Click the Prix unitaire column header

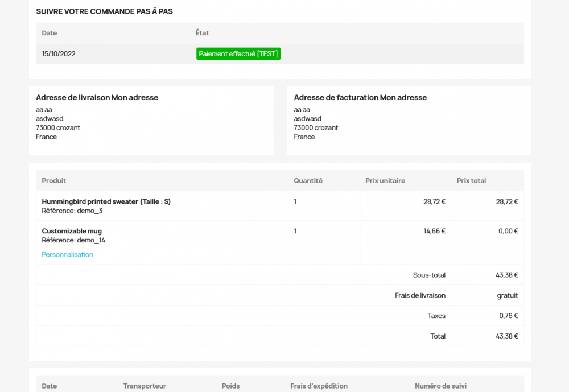coord(385,180)
